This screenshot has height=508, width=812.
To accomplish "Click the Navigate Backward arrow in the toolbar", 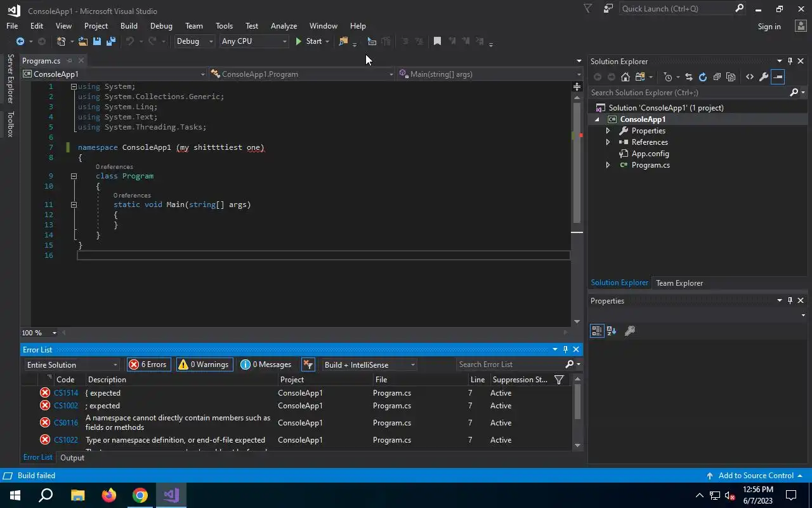I will coord(20,41).
